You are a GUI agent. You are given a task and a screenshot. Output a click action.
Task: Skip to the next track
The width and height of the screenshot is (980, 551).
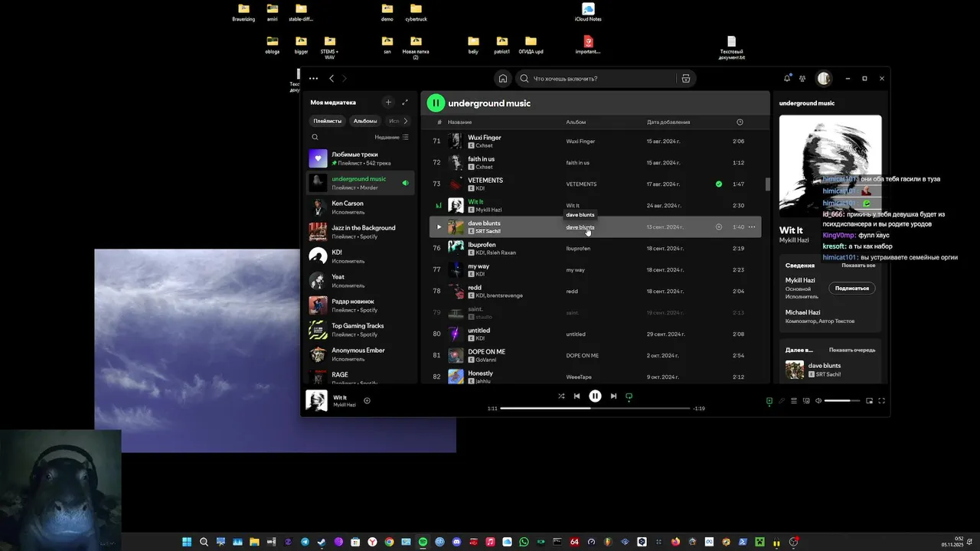613,396
